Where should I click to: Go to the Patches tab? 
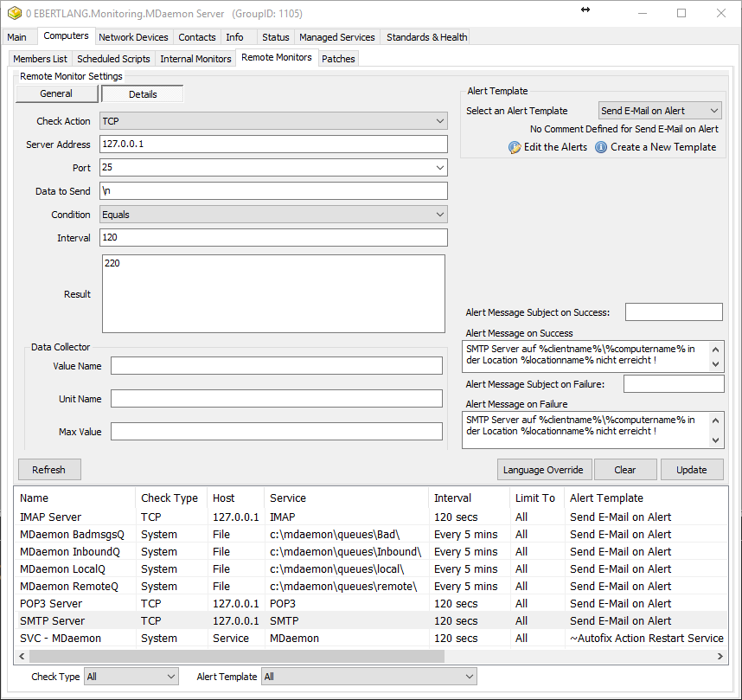[x=338, y=59]
